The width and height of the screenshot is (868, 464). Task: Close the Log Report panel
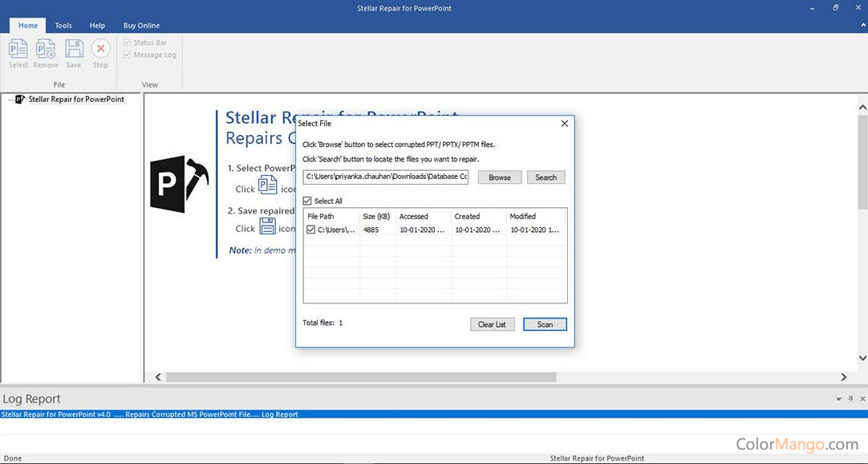[x=862, y=399]
